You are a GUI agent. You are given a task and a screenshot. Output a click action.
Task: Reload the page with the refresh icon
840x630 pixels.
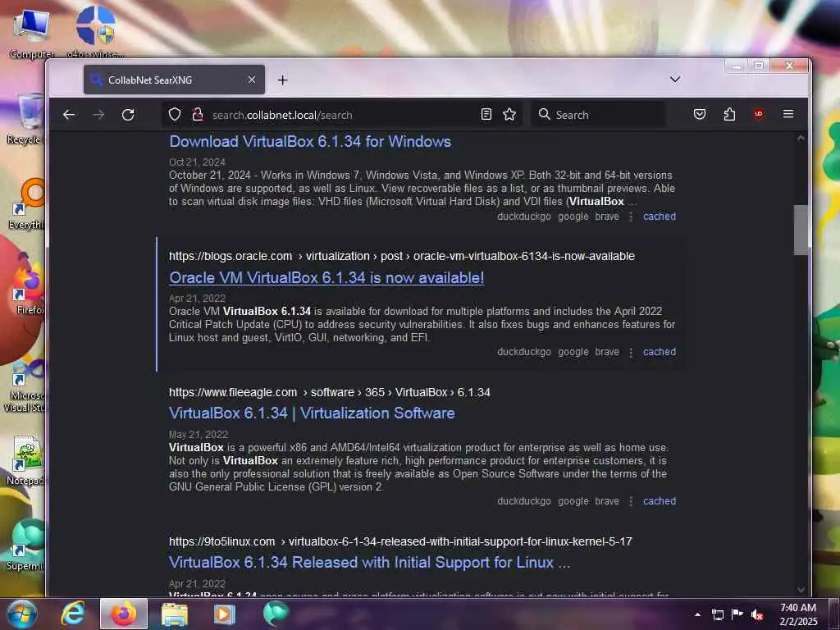[128, 115]
